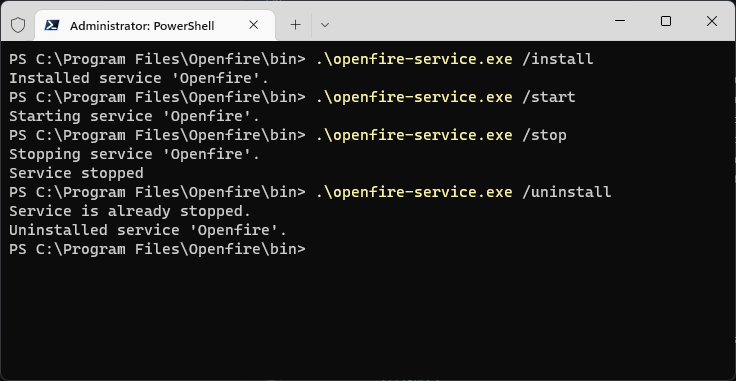
Task: Open a new tab with the plus button
Action: [295, 25]
